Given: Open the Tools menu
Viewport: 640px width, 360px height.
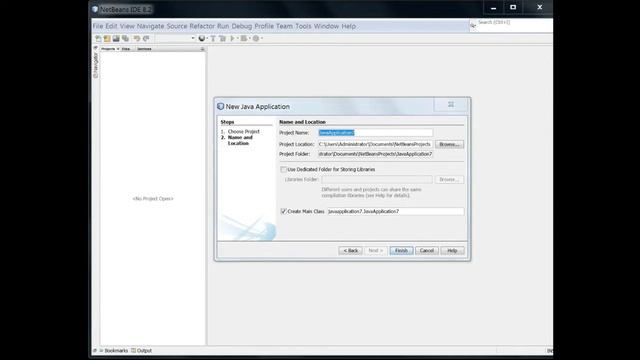Looking at the screenshot, I should (x=303, y=26).
